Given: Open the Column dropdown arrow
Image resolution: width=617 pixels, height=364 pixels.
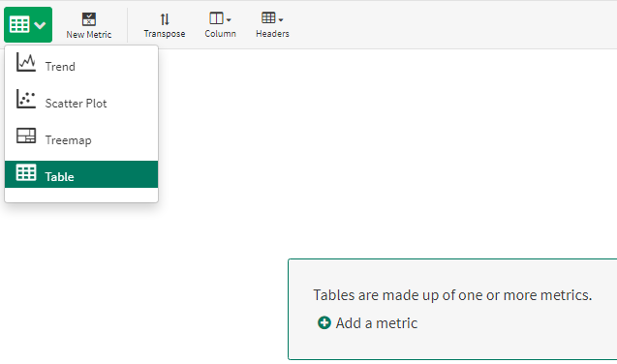Looking at the screenshot, I should tap(229, 19).
